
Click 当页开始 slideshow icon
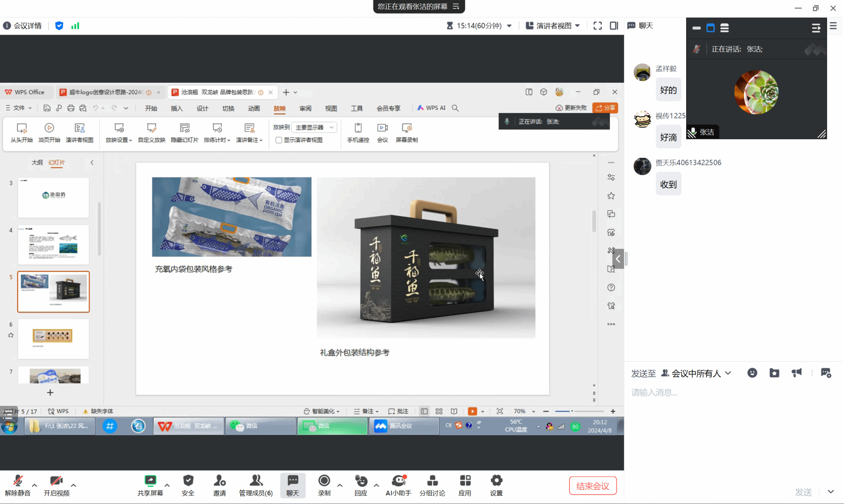click(49, 133)
